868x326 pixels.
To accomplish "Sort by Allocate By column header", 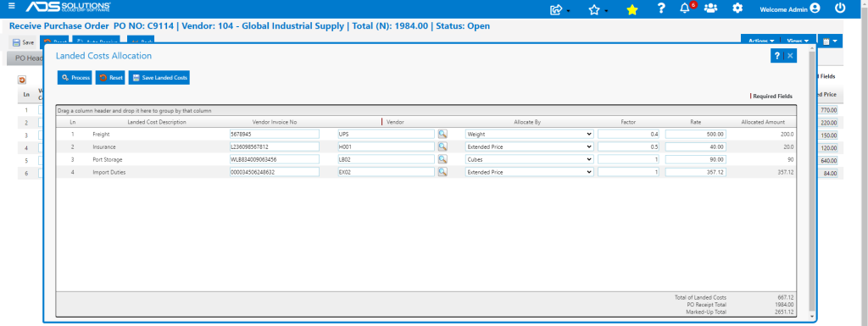I will pyautogui.click(x=527, y=122).
